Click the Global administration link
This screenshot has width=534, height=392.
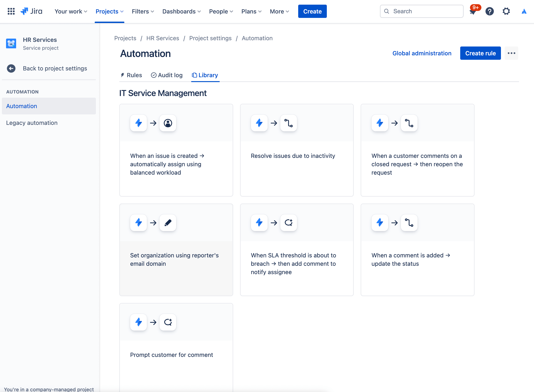pyautogui.click(x=422, y=53)
